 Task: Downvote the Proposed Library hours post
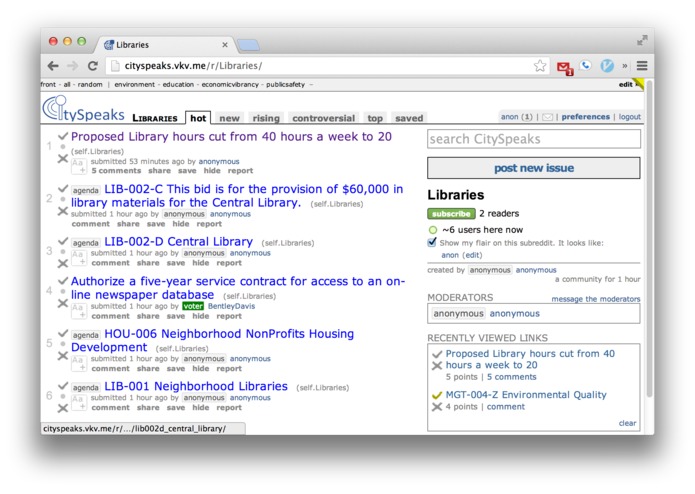coord(63,159)
